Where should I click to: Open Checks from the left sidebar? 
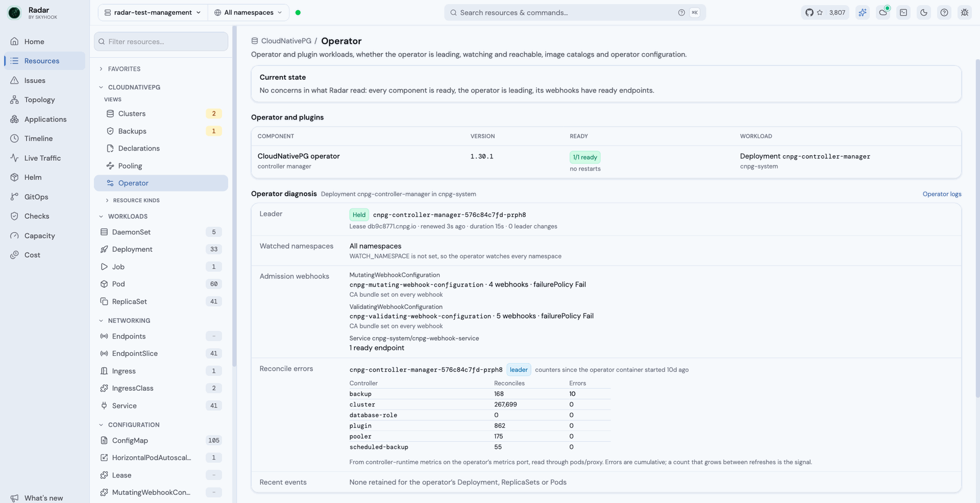pyautogui.click(x=44, y=216)
